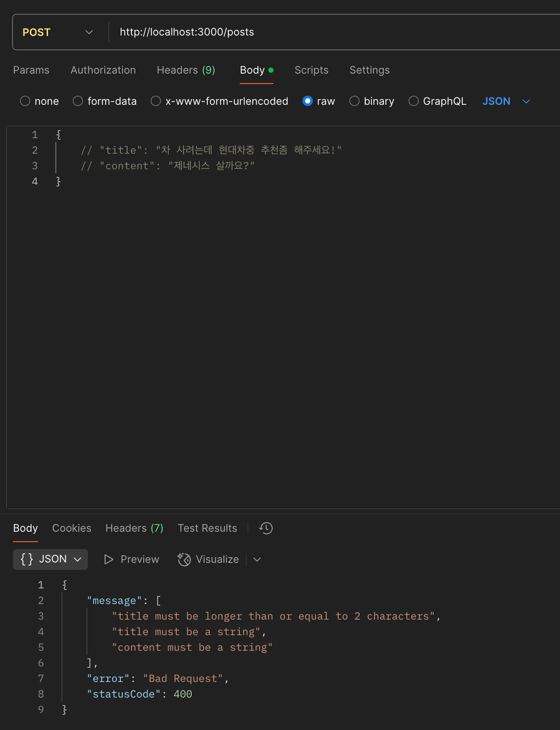Open the Test Results tab
Screen dimensions: 560x730
click(x=207, y=528)
